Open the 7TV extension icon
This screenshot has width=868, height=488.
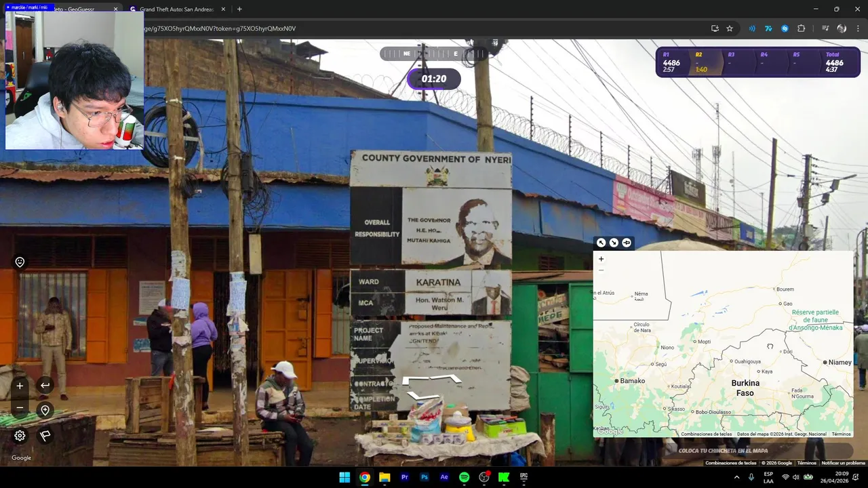[768, 28]
